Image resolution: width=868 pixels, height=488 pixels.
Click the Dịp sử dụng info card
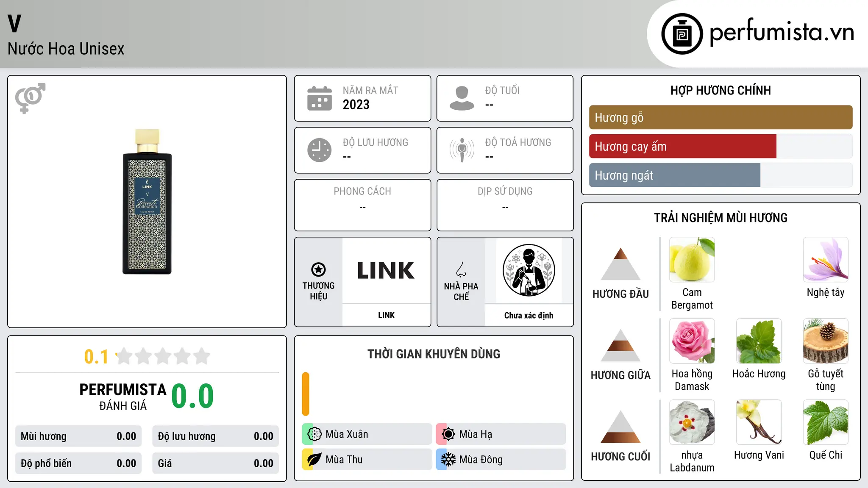pos(505,205)
